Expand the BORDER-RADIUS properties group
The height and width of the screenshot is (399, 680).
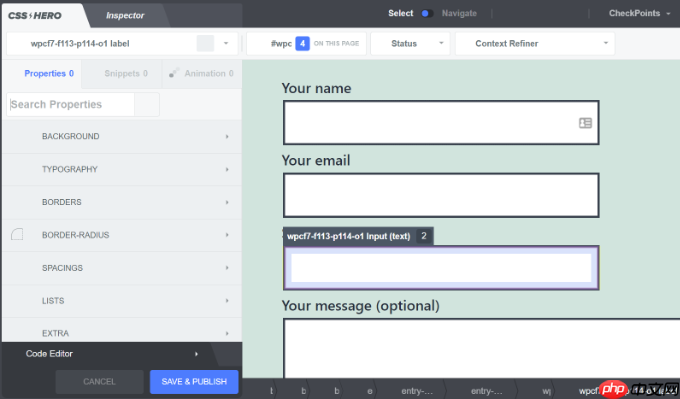[122, 235]
